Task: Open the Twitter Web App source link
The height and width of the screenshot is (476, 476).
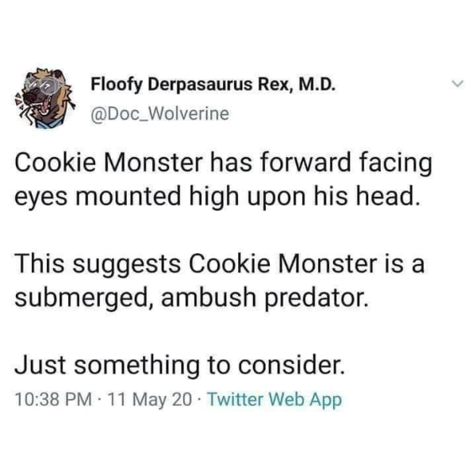Action: (x=274, y=400)
